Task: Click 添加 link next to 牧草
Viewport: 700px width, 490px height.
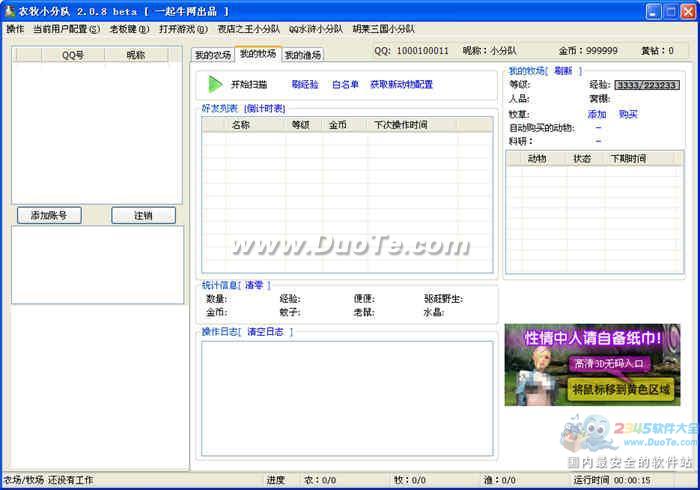Action: click(597, 114)
